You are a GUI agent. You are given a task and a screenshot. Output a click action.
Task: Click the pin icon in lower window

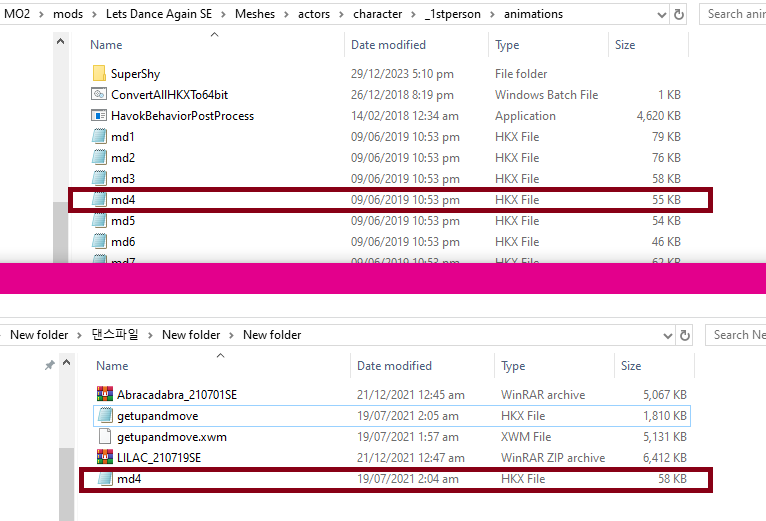49,365
